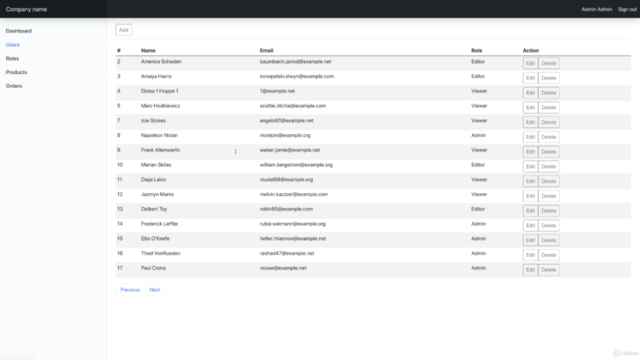
Task: Delete user Icie Stokes
Action: 549,122
